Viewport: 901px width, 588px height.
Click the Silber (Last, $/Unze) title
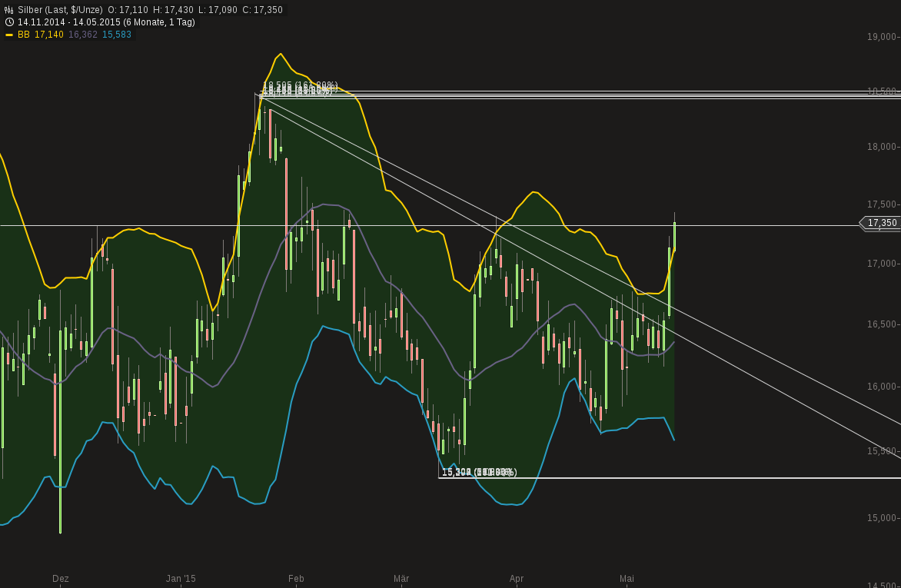(x=60, y=10)
